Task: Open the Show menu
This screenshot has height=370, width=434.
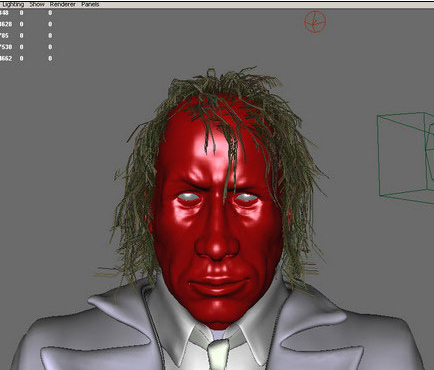Action: (37, 4)
